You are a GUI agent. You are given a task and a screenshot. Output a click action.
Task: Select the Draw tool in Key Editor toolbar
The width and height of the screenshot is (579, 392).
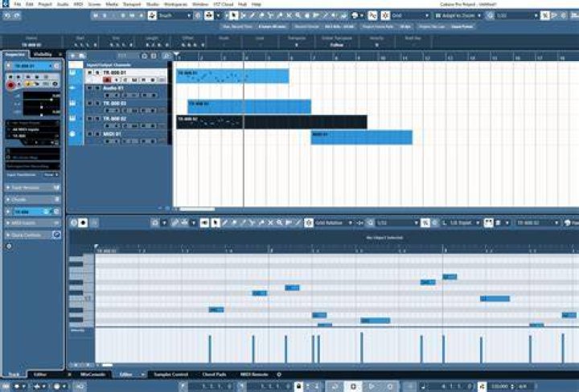coord(225,223)
